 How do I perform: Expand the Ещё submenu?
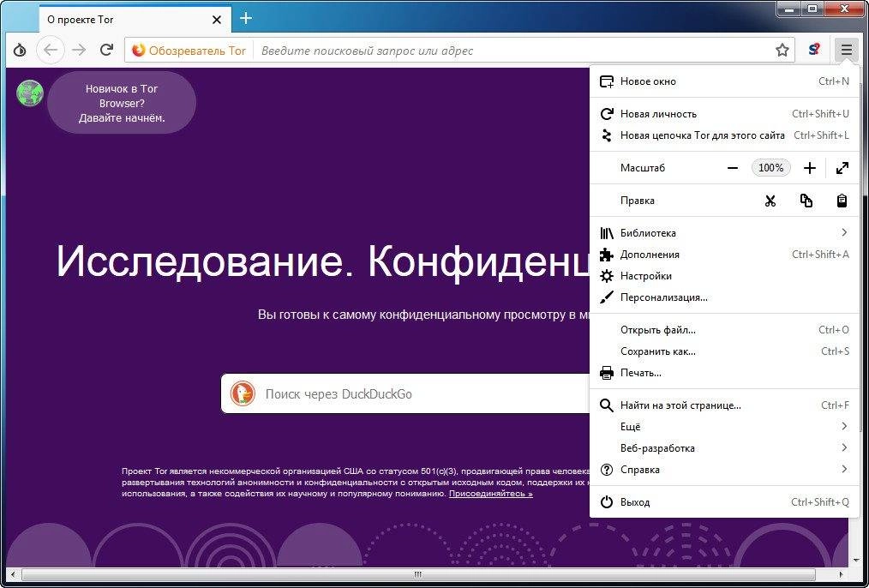coord(724,427)
